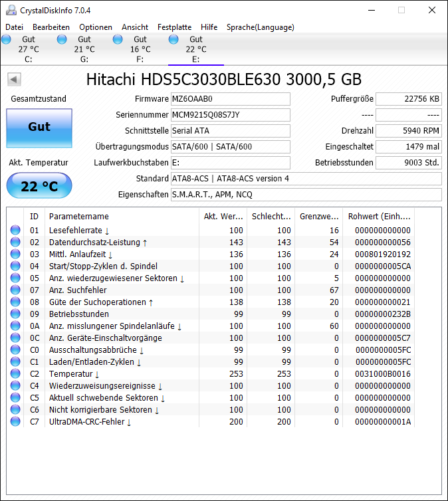Switch to drive G: tab at 21 °C
This screenshot has width=448, height=501.
[x=84, y=49]
